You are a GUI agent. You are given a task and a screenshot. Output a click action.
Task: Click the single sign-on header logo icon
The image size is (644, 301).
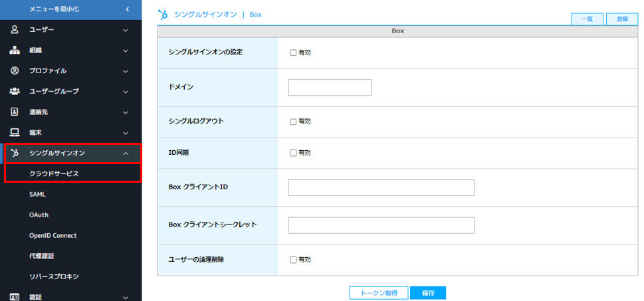(x=163, y=15)
